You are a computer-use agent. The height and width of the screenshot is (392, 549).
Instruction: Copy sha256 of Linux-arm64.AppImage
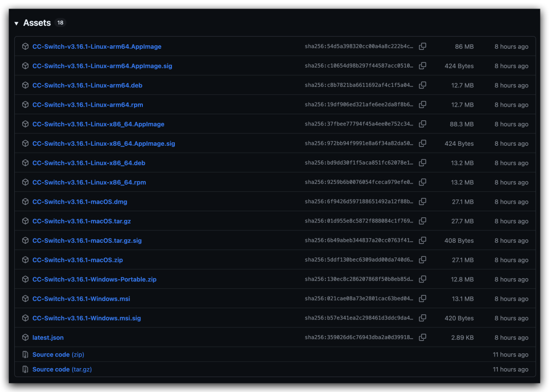tap(422, 47)
